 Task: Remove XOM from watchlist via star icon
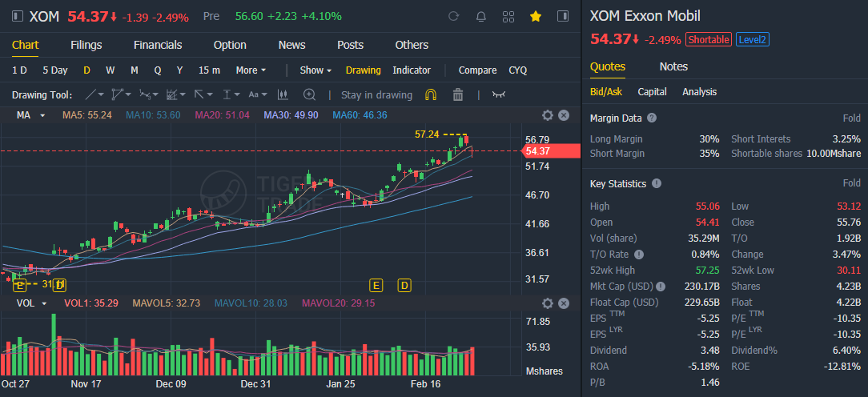(536, 17)
